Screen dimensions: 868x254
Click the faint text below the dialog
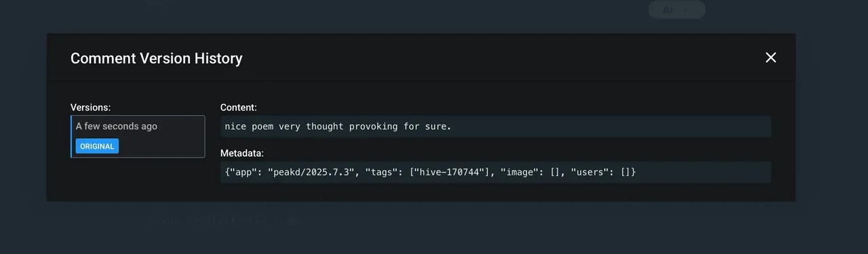(224, 221)
